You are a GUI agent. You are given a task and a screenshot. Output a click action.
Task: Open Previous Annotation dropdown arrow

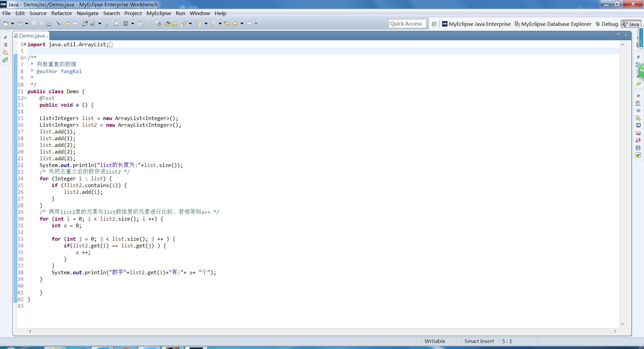click(220, 23)
